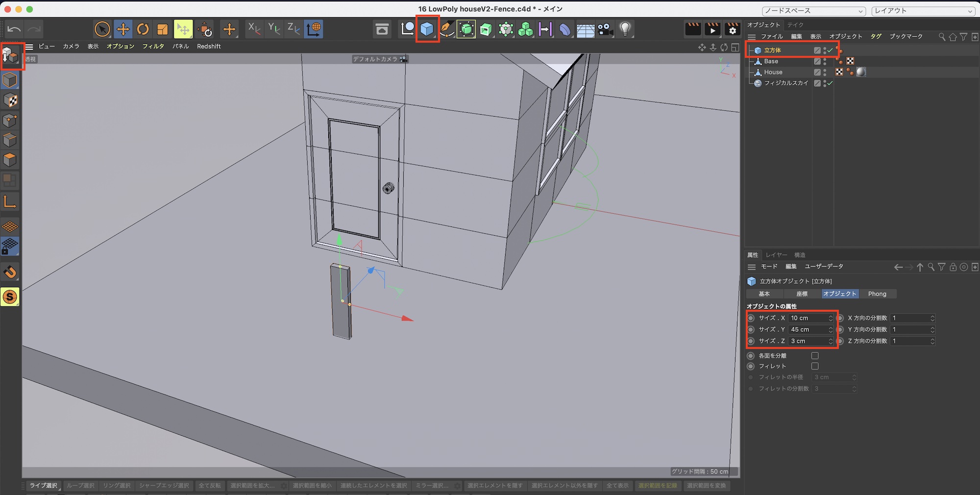Select the Scale tool
This screenshot has width=980, height=495.
coord(162,29)
